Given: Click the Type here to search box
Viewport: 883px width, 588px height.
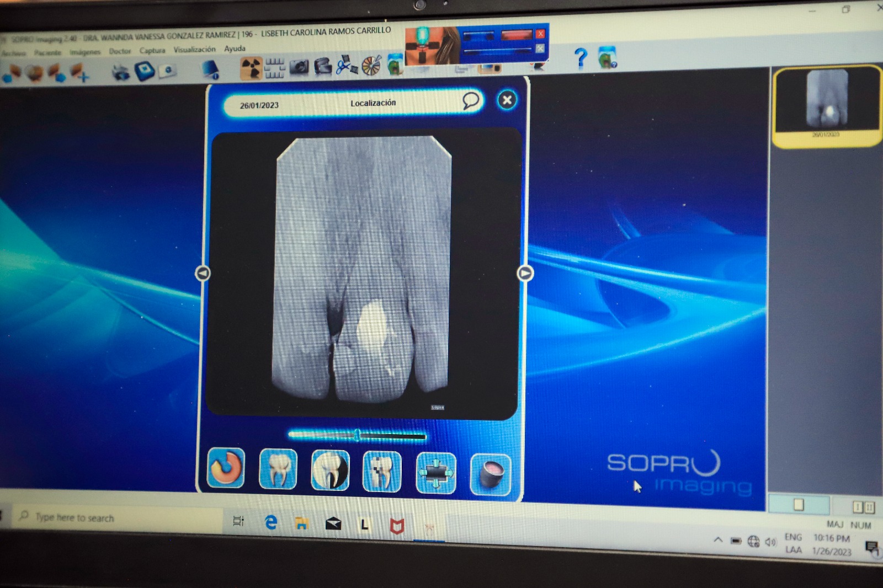Looking at the screenshot, I should (118, 517).
